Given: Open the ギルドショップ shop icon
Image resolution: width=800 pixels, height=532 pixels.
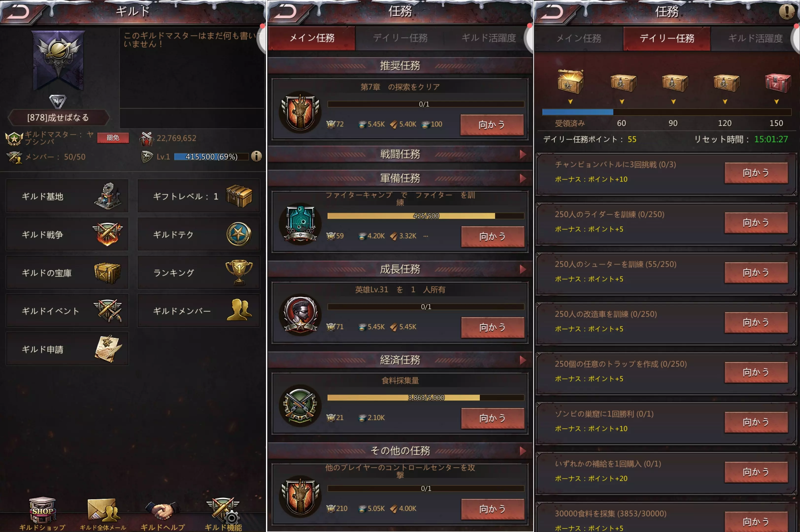Looking at the screenshot, I should tap(42, 510).
